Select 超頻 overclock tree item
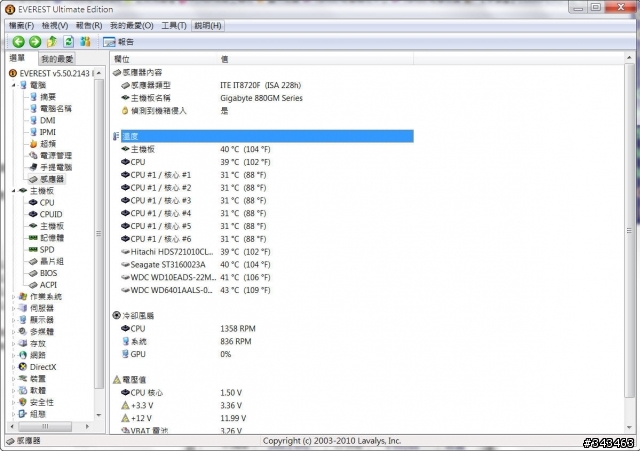This screenshot has height=451, width=640. pos(48,144)
